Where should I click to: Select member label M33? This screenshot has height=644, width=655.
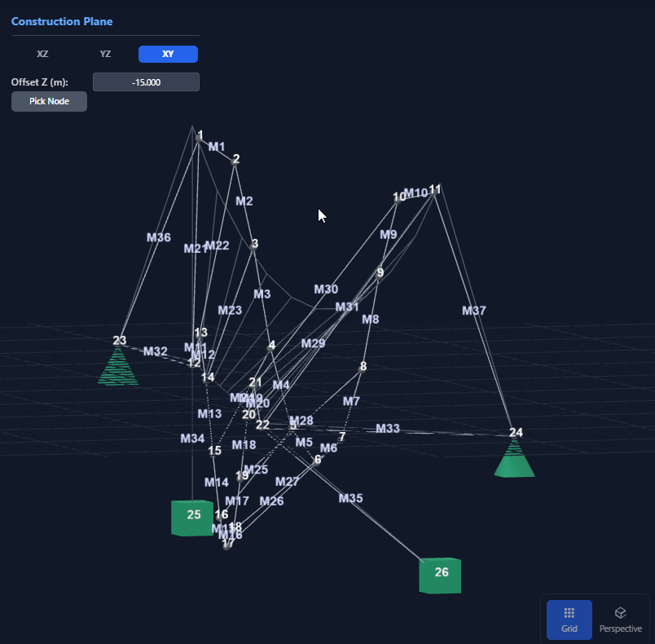click(x=388, y=429)
